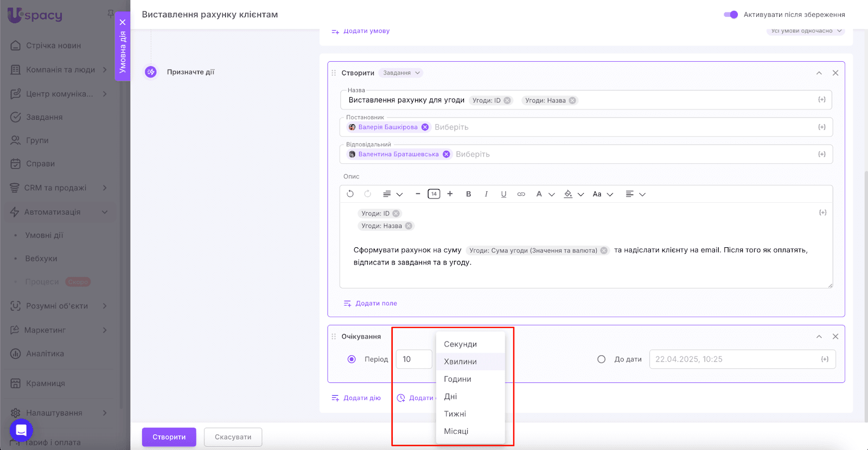The width and height of the screenshot is (868, 450).
Task: Select the До дати radio button
Action: tap(601, 359)
